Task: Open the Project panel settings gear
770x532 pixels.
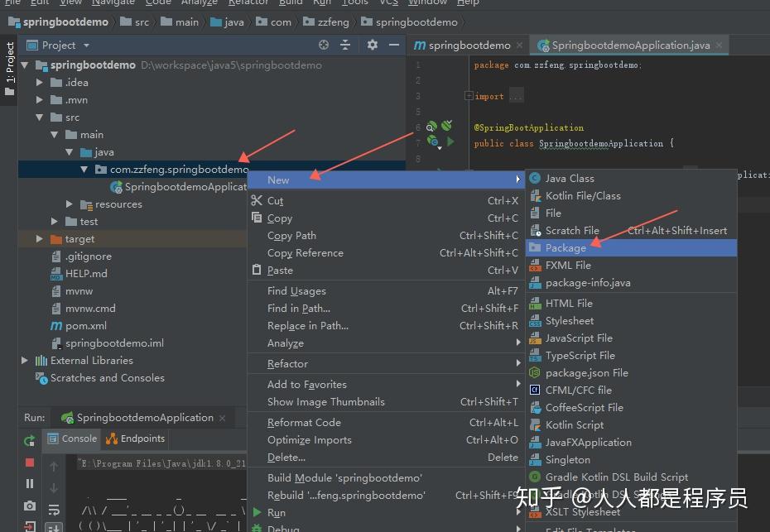Action: pos(372,45)
